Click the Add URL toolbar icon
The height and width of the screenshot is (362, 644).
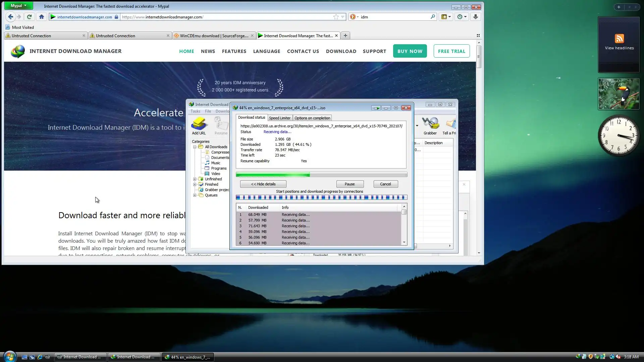pos(199,125)
